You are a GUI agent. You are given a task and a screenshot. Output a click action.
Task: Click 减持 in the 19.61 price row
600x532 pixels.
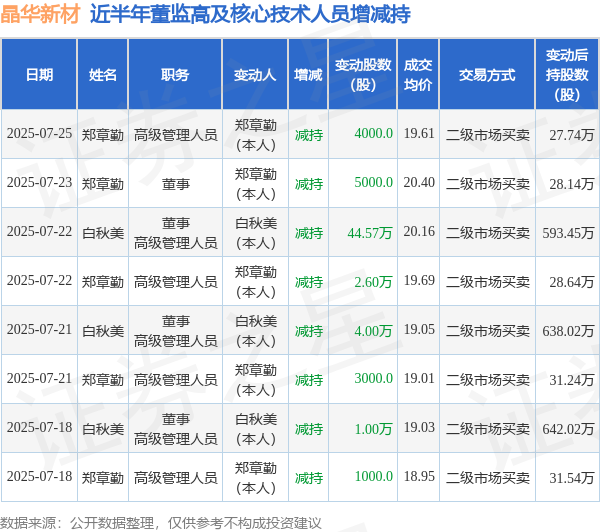(308, 135)
